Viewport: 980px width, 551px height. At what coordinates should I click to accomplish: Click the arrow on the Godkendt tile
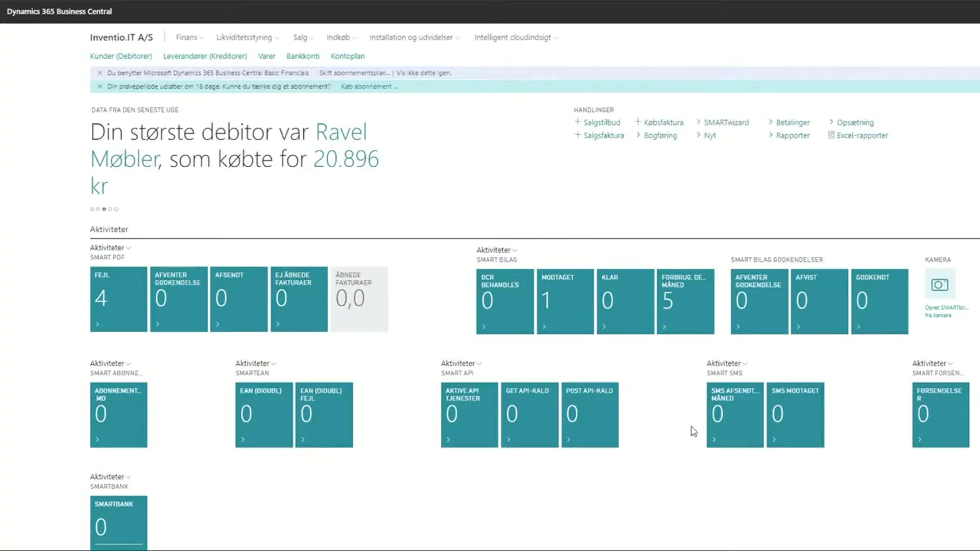[859, 327]
